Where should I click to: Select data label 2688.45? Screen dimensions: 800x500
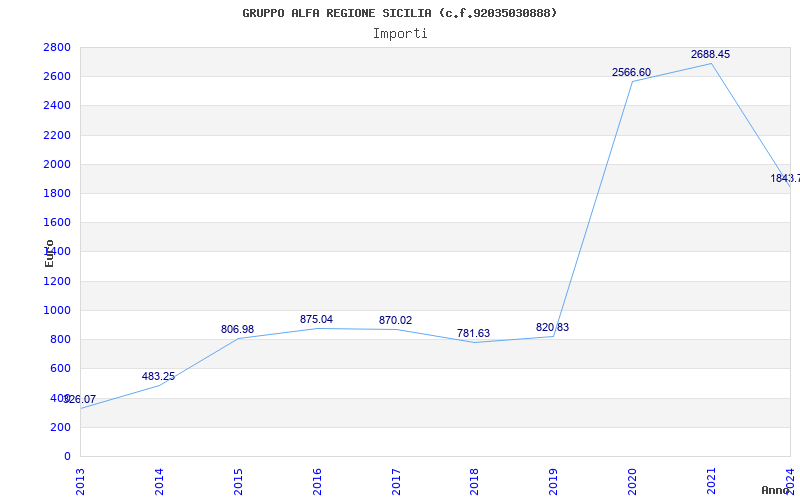[x=711, y=55]
